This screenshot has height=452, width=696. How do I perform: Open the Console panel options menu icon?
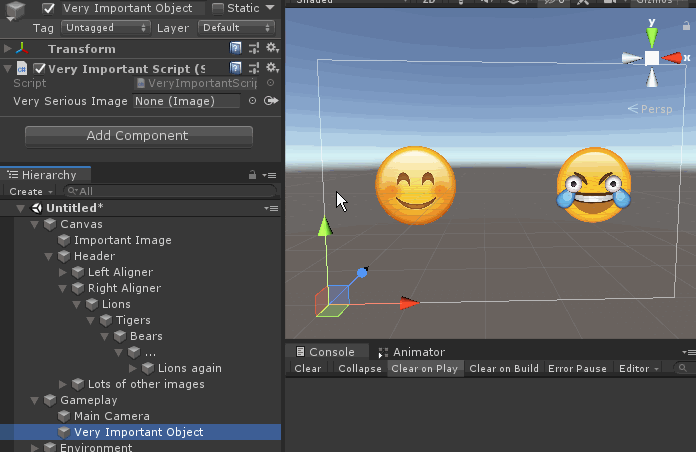pos(689,352)
